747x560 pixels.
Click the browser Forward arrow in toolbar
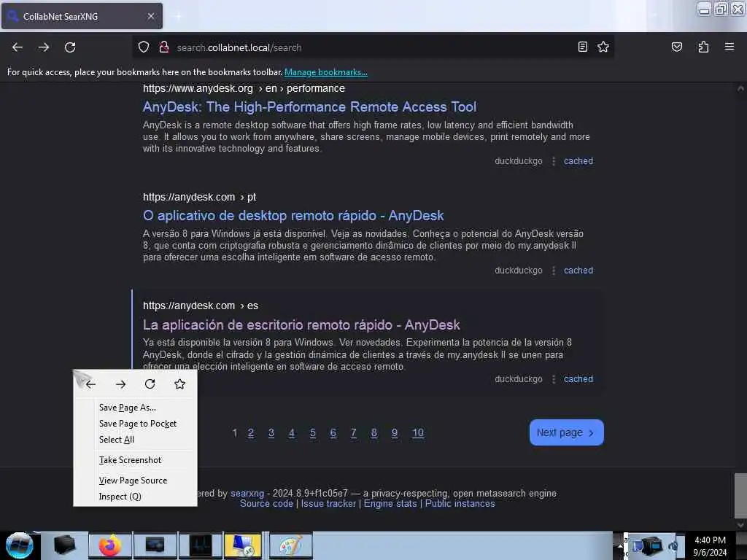(x=44, y=47)
